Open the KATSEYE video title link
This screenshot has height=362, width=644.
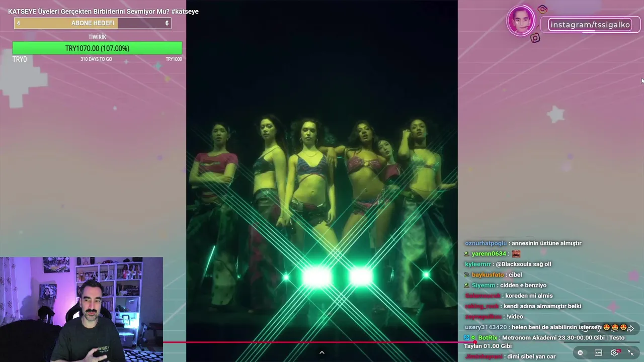(x=103, y=12)
